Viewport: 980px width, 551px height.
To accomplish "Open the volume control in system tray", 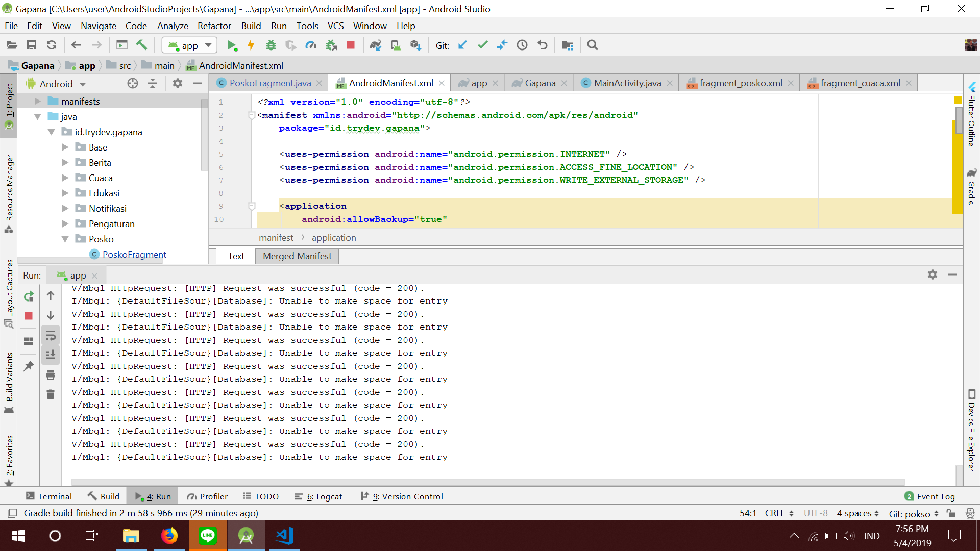I will point(849,536).
